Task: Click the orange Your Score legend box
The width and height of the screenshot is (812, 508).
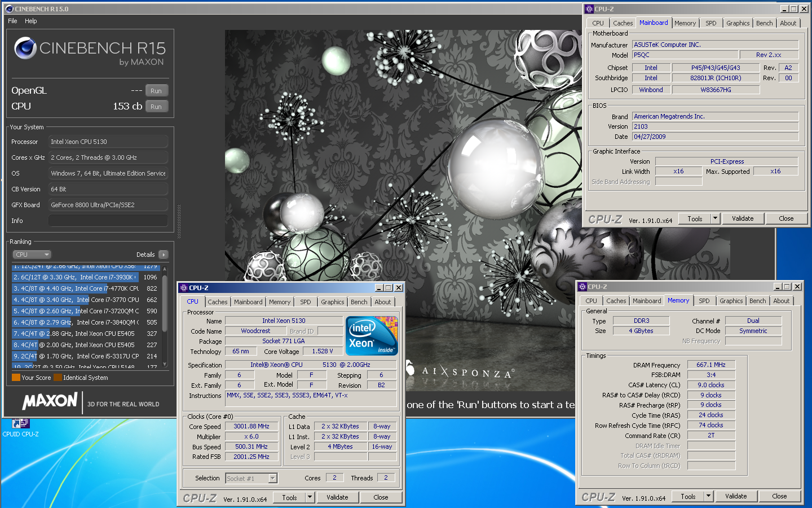Action: (x=16, y=378)
